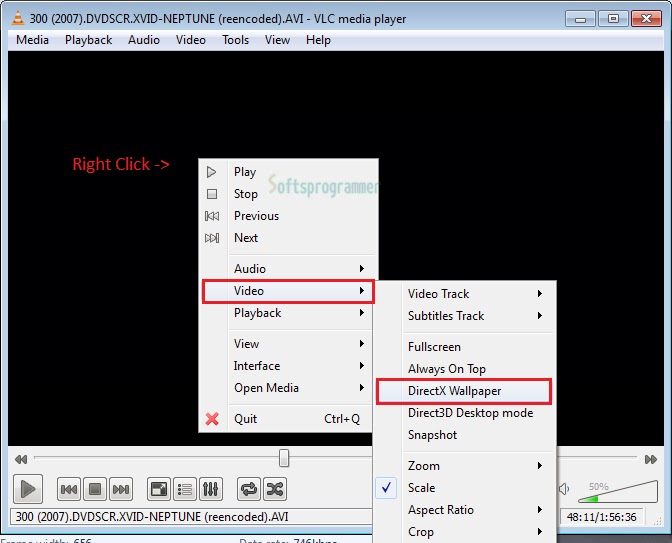Close the VLC media player window
The width and height of the screenshot is (672, 543).
(646, 19)
